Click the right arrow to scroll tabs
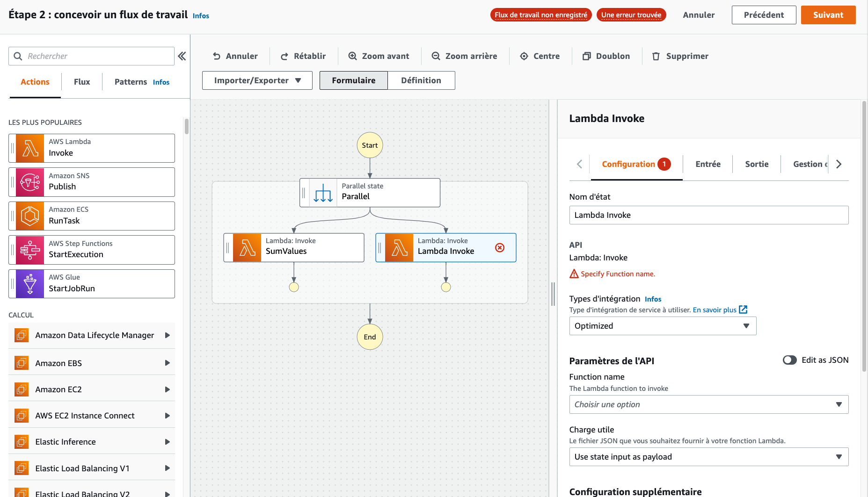Image resolution: width=868 pixels, height=497 pixels. pyautogui.click(x=839, y=164)
